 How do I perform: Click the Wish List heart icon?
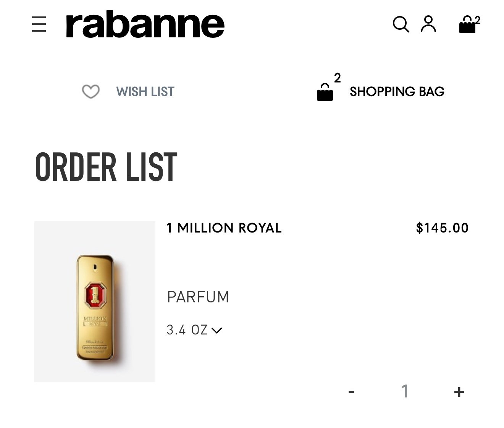pyautogui.click(x=91, y=92)
